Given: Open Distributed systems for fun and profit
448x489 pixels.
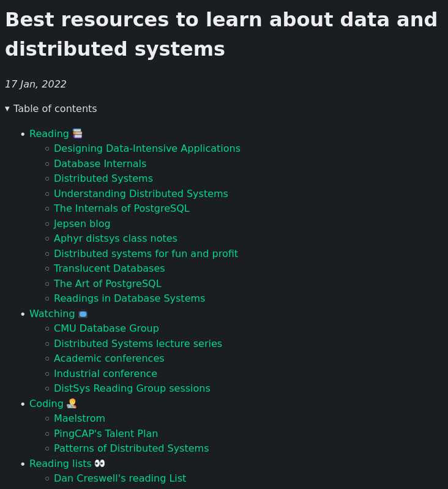Looking at the screenshot, I should [x=146, y=253].
